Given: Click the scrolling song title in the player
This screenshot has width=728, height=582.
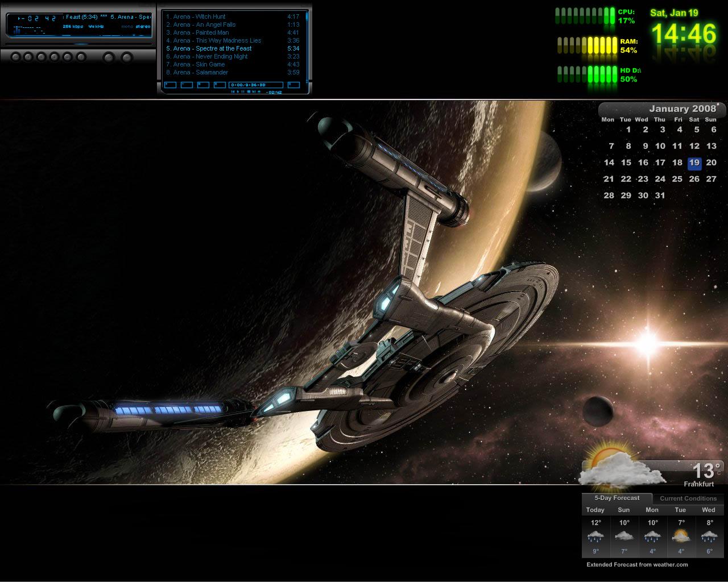Looking at the screenshot, I should point(108,17).
